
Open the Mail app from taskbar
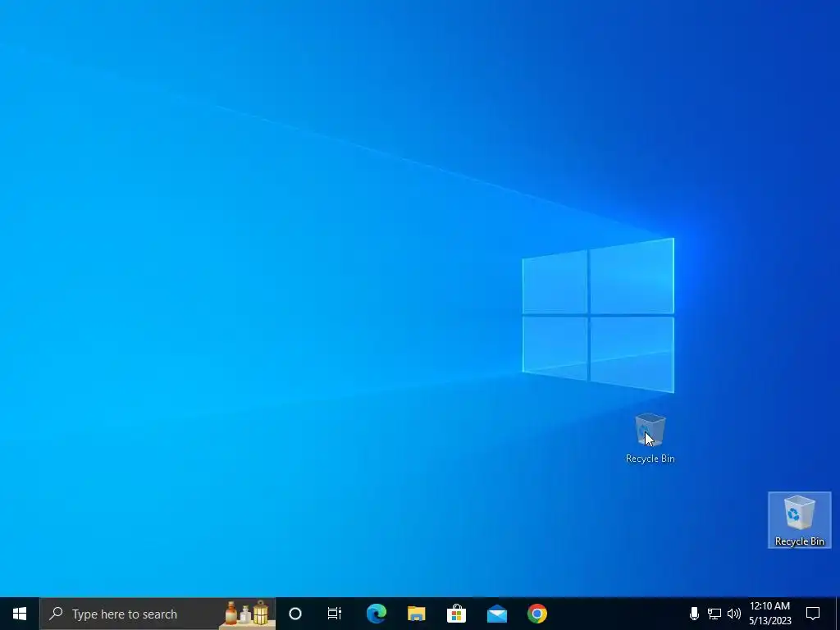[496, 614]
